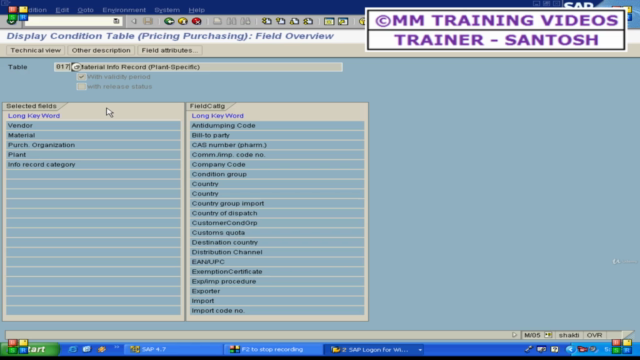Image resolution: width=640 pixels, height=360 pixels.
Task: Select Antidumping Code in field catalog
Action: pyautogui.click(x=277, y=125)
